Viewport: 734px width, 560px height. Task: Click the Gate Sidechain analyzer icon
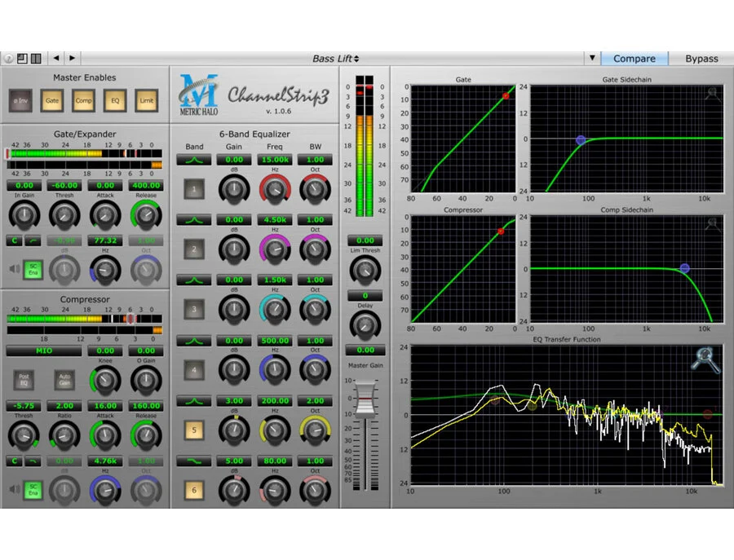pos(714,94)
